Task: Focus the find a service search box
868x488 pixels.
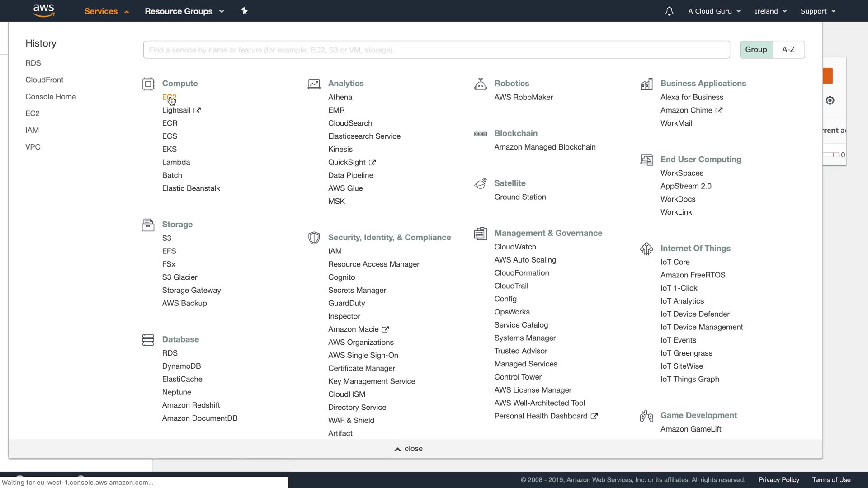Action: click(436, 50)
